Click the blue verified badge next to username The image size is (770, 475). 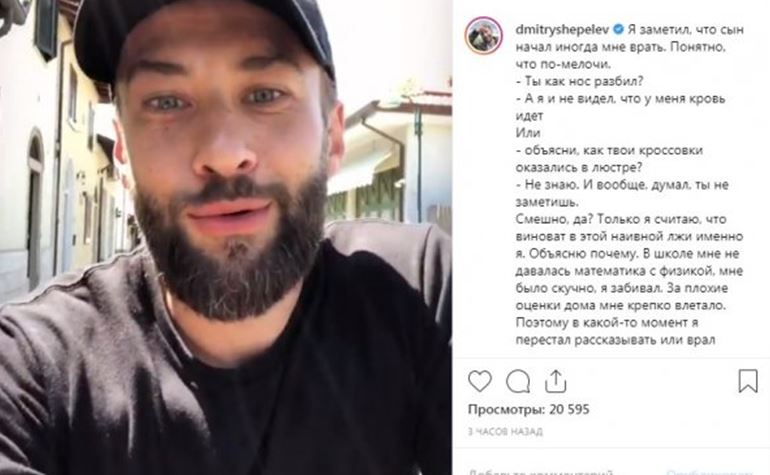[x=618, y=29]
